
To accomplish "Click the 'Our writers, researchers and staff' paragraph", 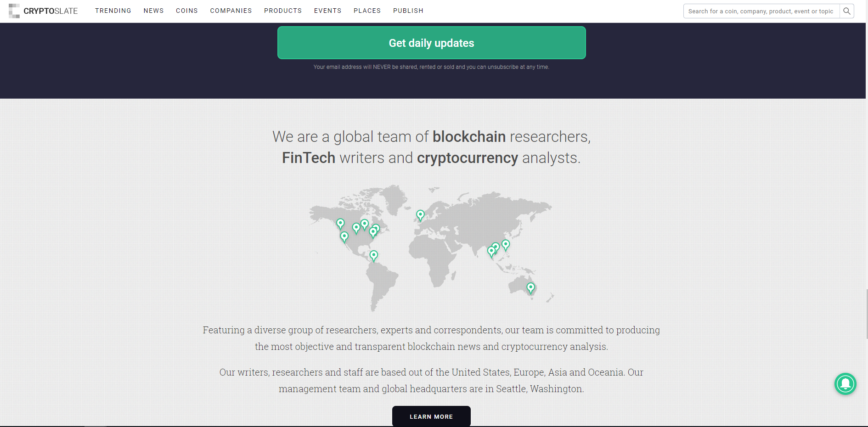I will point(431,380).
